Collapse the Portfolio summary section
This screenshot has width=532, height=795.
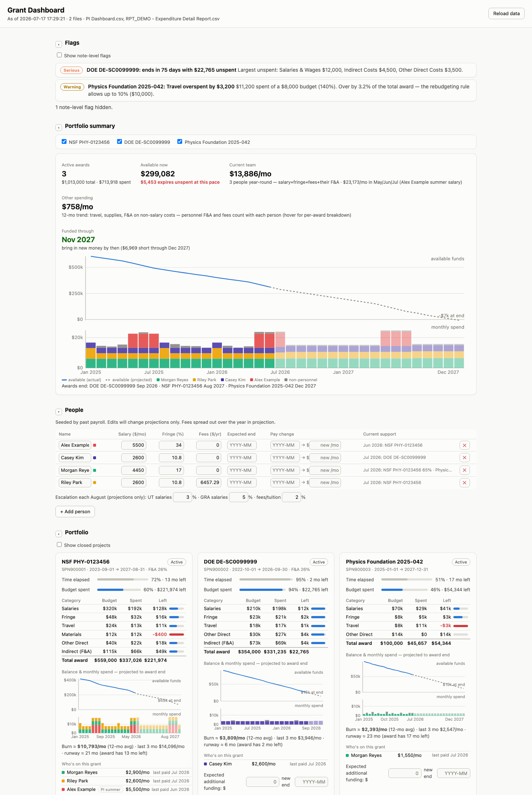(x=58, y=128)
